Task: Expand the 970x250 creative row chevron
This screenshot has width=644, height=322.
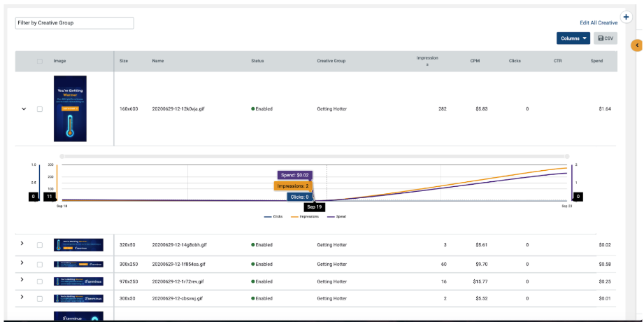Action: coord(22,279)
